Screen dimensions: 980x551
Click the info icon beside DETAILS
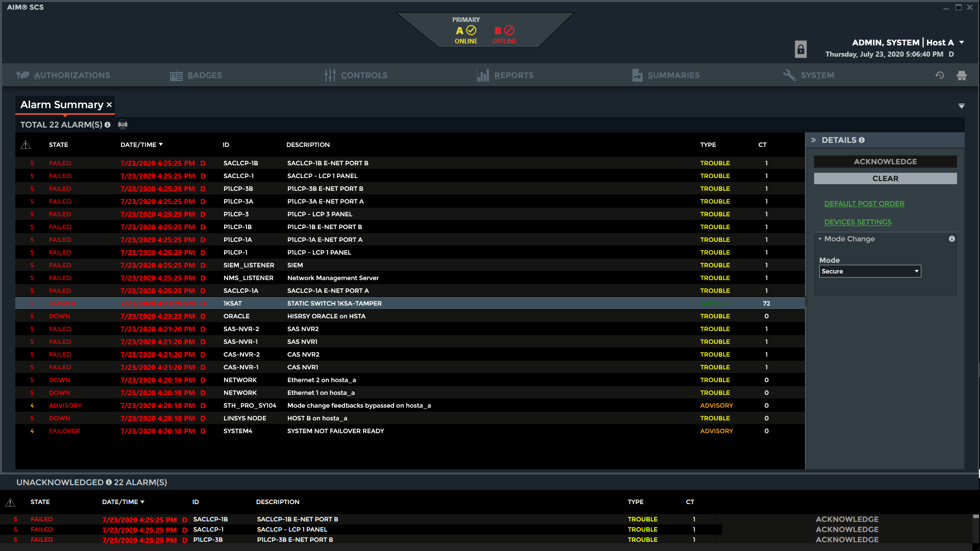pos(862,140)
